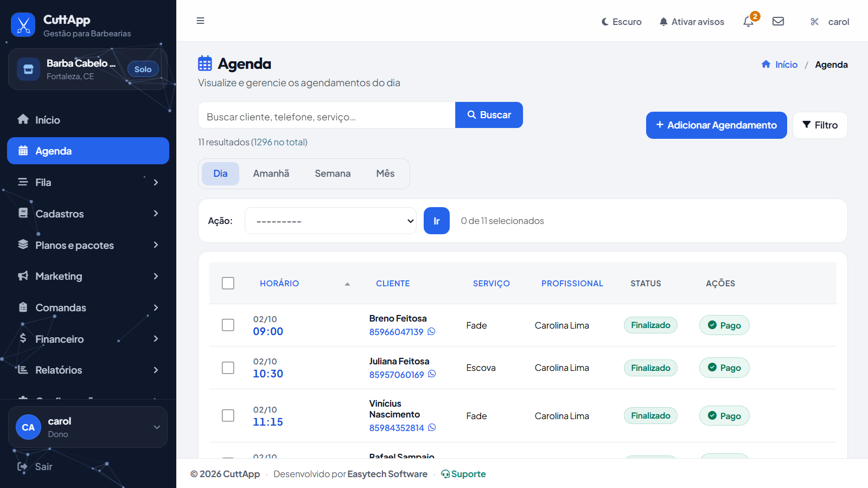Go to Início in the sidebar
868x488 pixels.
(x=88, y=120)
